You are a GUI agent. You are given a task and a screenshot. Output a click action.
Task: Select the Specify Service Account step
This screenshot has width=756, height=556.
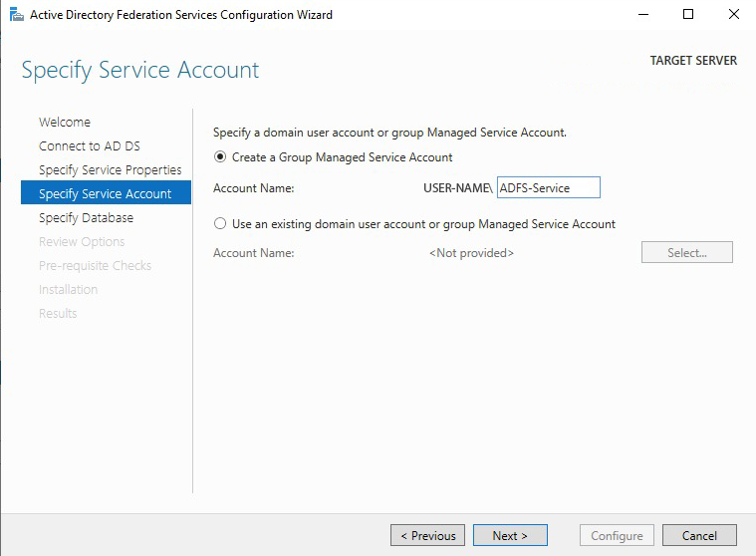106,193
